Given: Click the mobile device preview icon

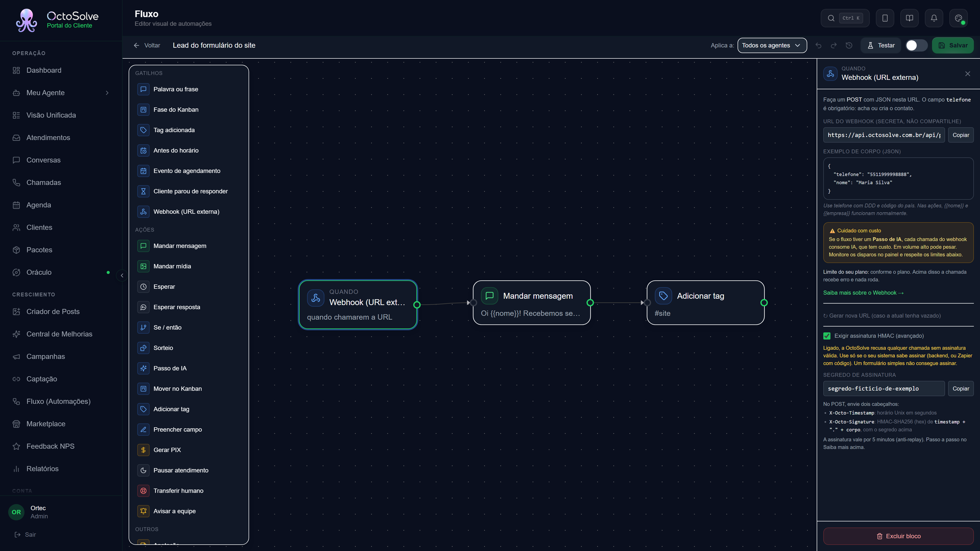Looking at the screenshot, I should [x=885, y=18].
